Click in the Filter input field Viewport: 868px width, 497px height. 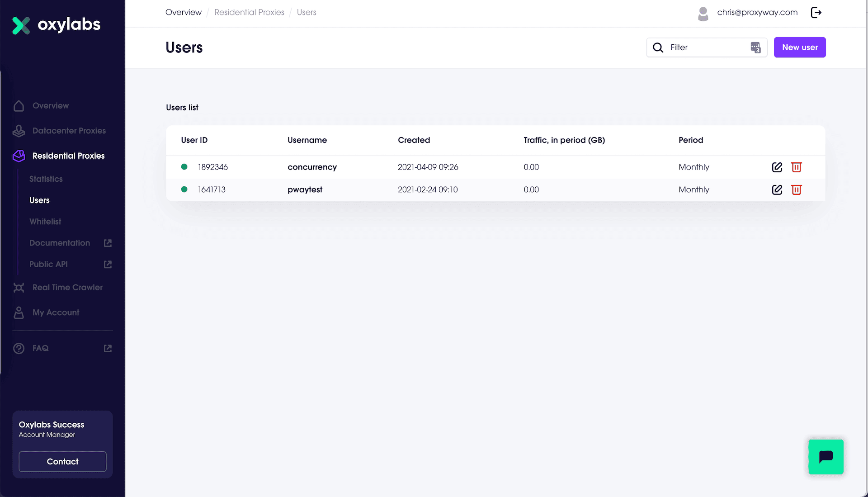coord(707,47)
